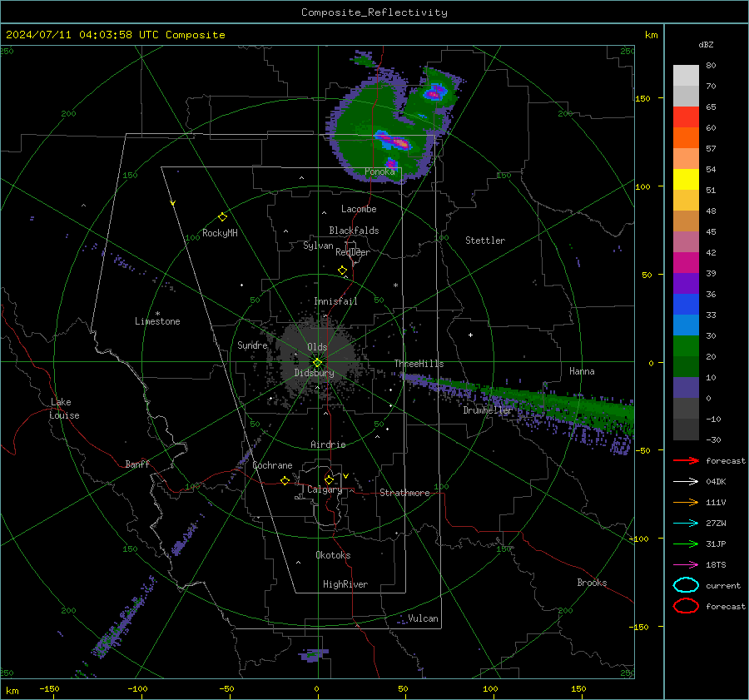Click the Composite_Reflectivity title text
The height and width of the screenshot is (700, 749).
tap(374, 12)
